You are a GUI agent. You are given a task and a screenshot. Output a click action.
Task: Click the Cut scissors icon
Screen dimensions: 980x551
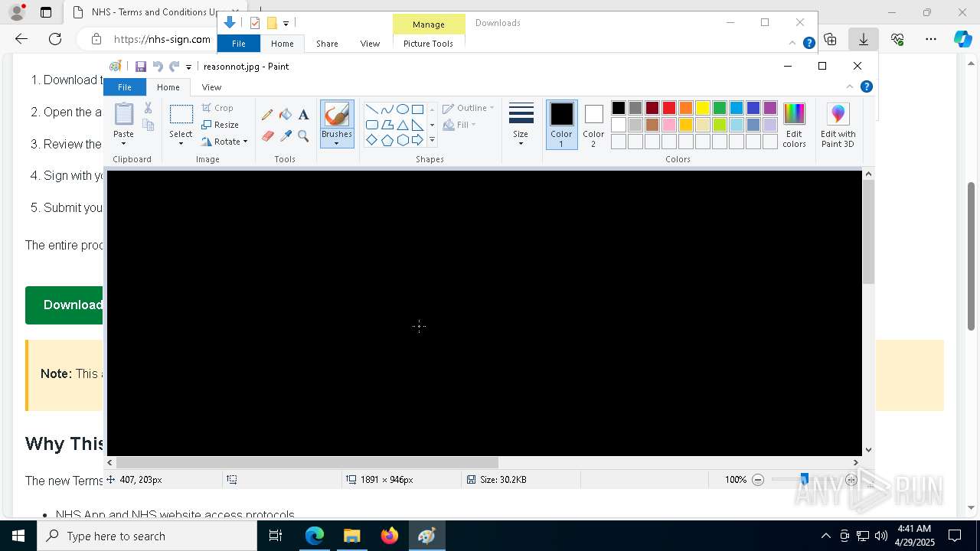click(148, 108)
